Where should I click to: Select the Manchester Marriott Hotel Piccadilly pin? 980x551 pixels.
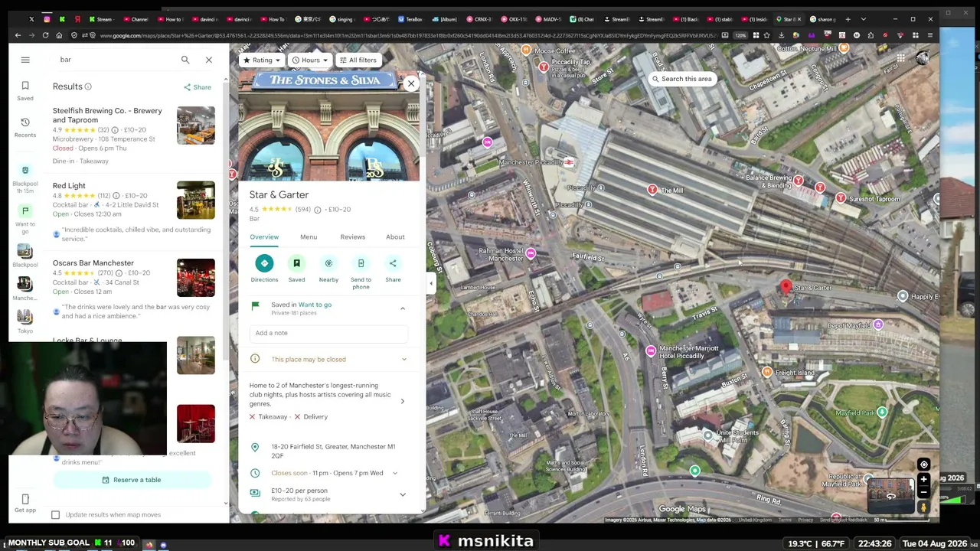pyautogui.click(x=651, y=351)
